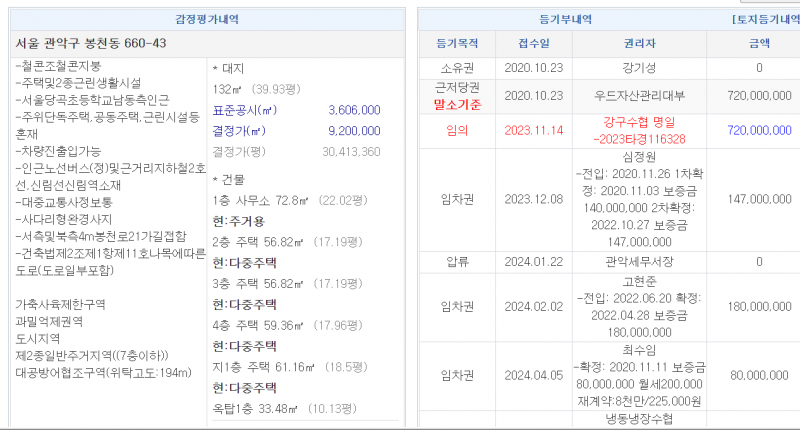Click tenant name 심정원

click(638, 160)
